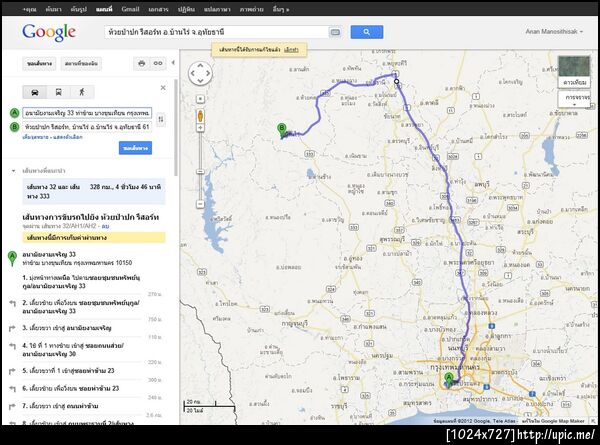Viewport: 600px width, 445px height.
Task: Open ปฏิทิน (Calendar) in the top bar
Action: tap(186, 9)
